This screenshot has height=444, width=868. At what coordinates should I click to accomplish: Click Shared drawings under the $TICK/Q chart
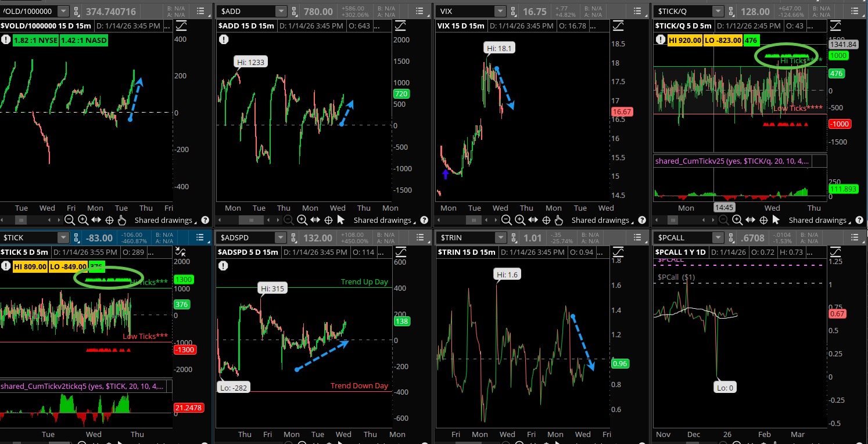pyautogui.click(x=817, y=220)
